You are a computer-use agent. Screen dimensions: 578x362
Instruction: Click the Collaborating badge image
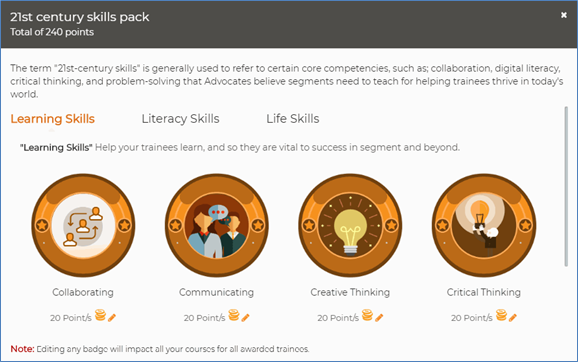pyautogui.click(x=83, y=225)
